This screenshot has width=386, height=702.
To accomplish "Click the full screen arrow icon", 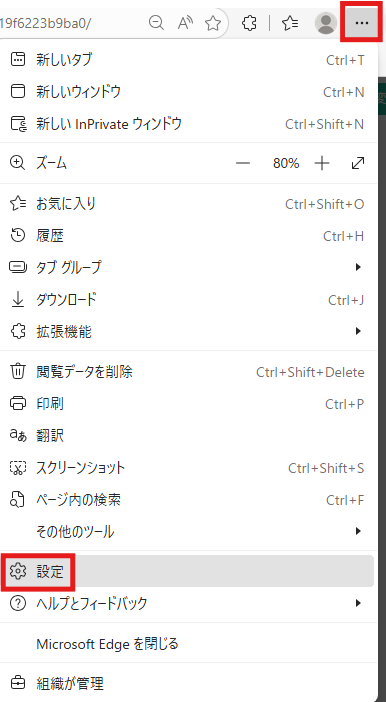I will [x=358, y=163].
